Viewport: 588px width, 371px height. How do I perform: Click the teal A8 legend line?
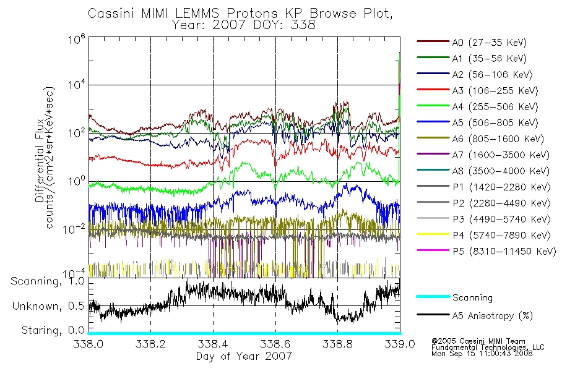click(x=433, y=170)
